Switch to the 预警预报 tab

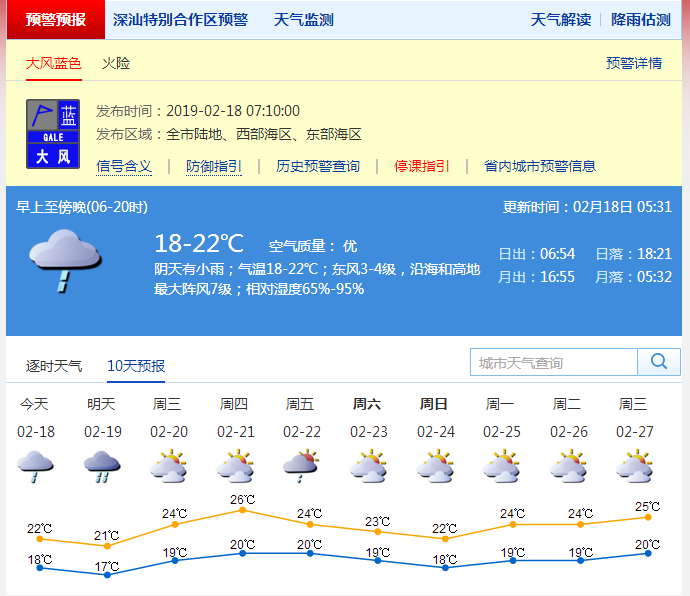click(x=55, y=20)
